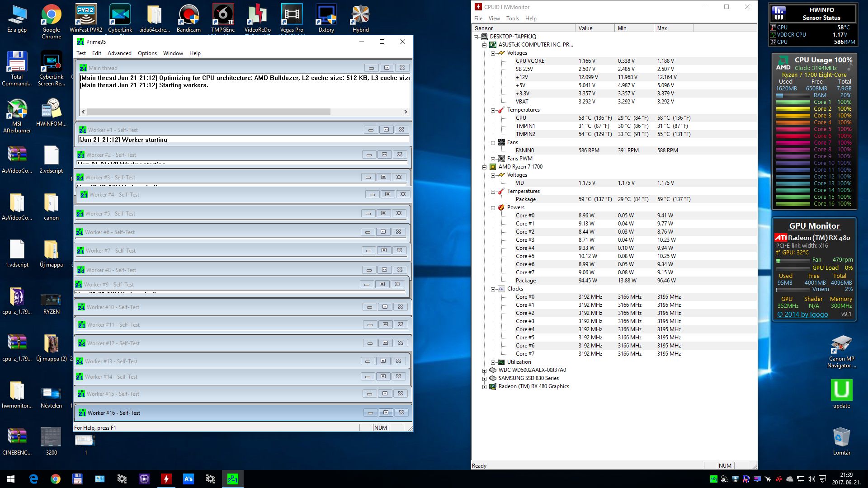Screen dimensions: 868x488
Task: Open HWiNFOMonitor desktop shortcut
Action: (x=51, y=113)
